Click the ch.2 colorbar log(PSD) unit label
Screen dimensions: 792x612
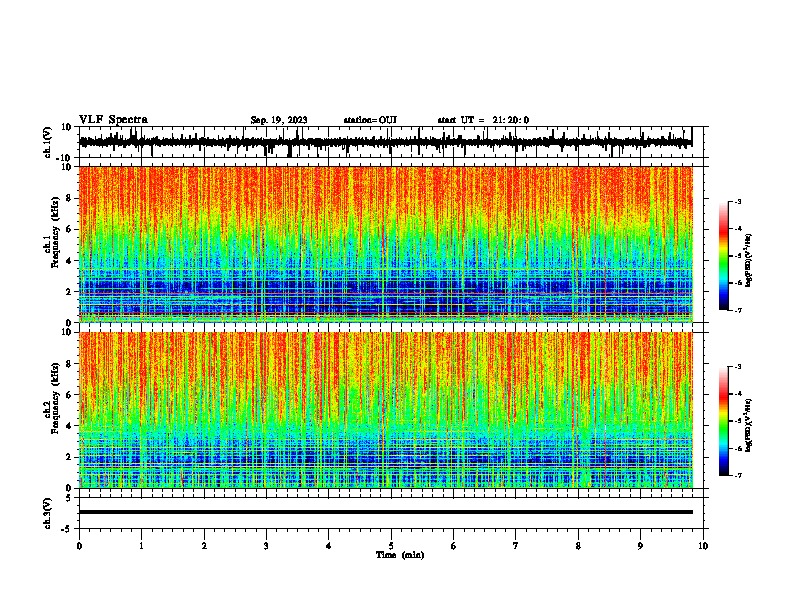[749, 425]
